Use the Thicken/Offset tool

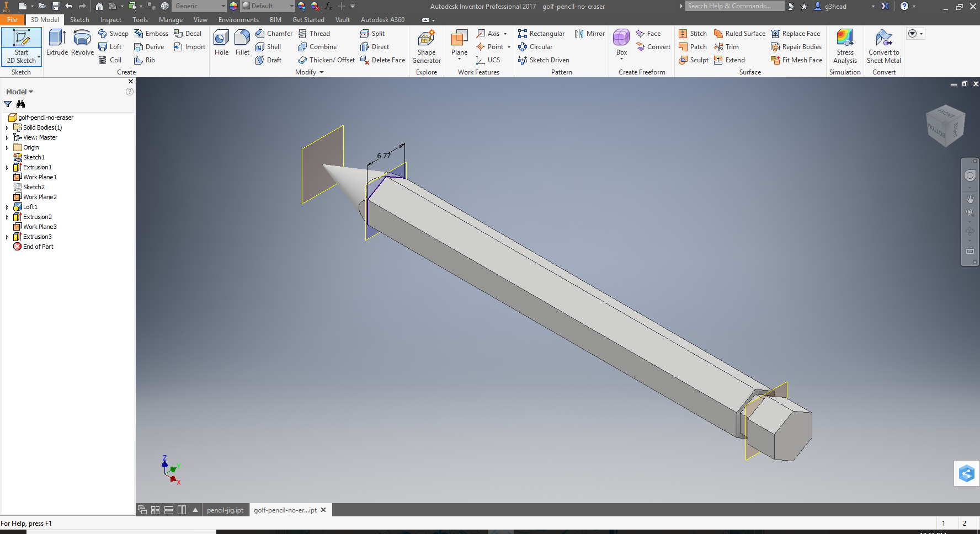click(x=326, y=60)
